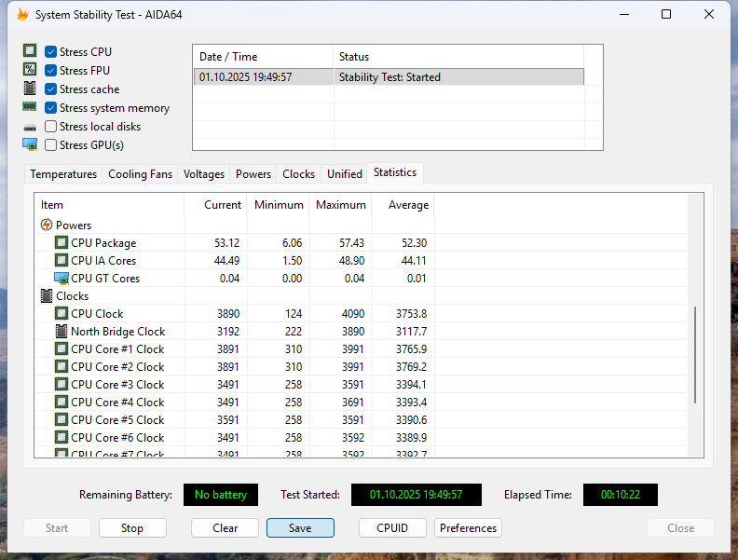Click the 'No battery' status display

(221, 495)
